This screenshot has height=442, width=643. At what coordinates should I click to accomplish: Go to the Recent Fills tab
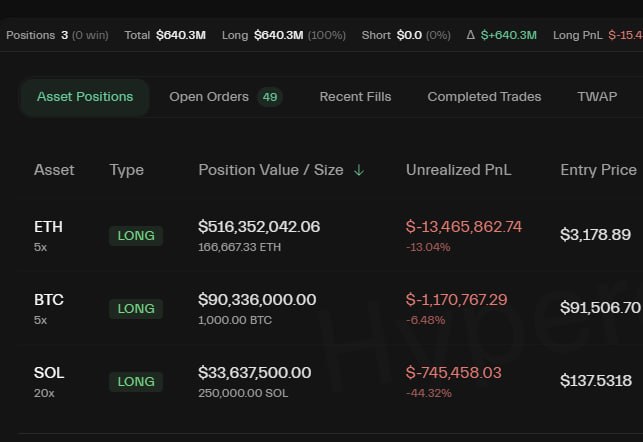(355, 97)
